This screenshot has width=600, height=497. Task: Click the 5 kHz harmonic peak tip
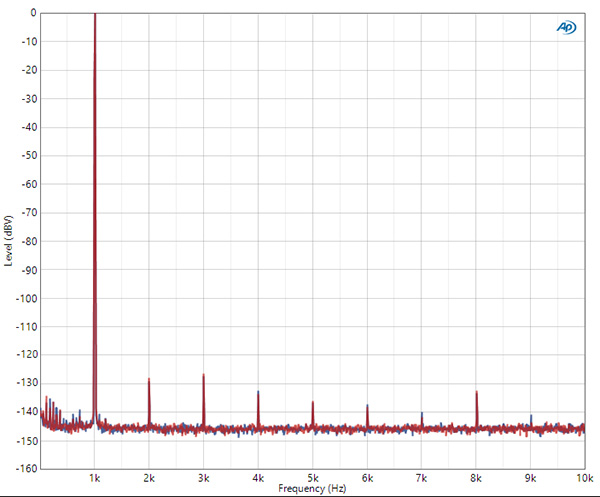click(313, 402)
